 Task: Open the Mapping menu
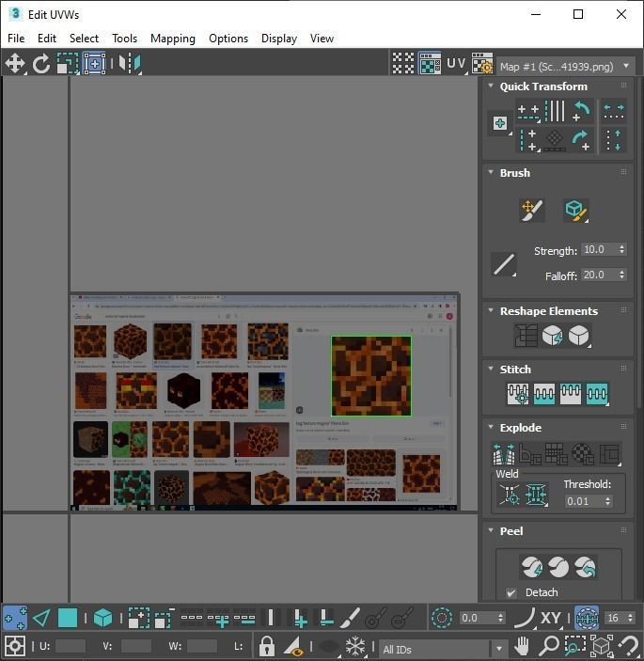(173, 39)
